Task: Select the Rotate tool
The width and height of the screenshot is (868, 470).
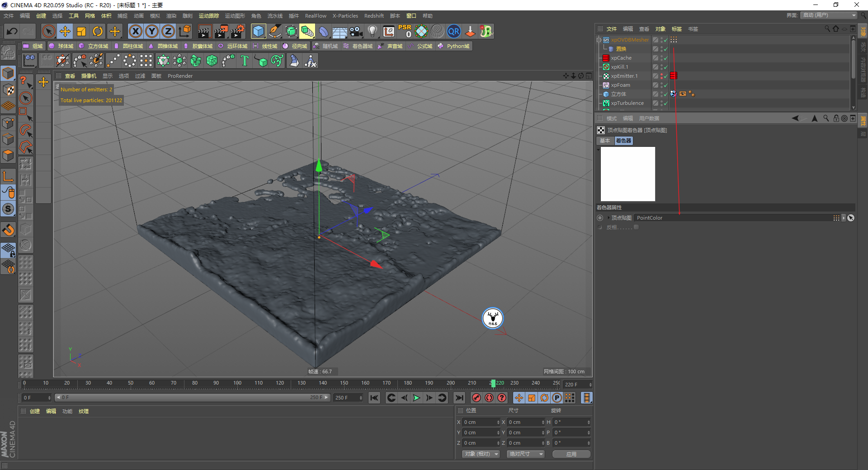Action: [98, 31]
